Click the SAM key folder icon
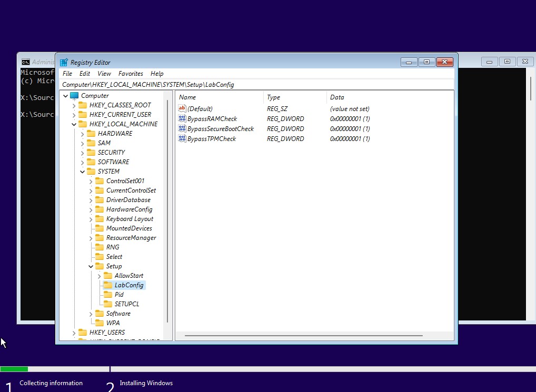The image size is (536, 392). pos(91,143)
